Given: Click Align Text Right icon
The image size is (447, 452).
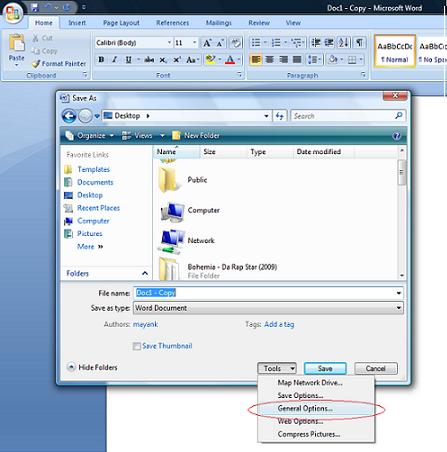Looking at the screenshot, I should pyautogui.click(x=283, y=60).
